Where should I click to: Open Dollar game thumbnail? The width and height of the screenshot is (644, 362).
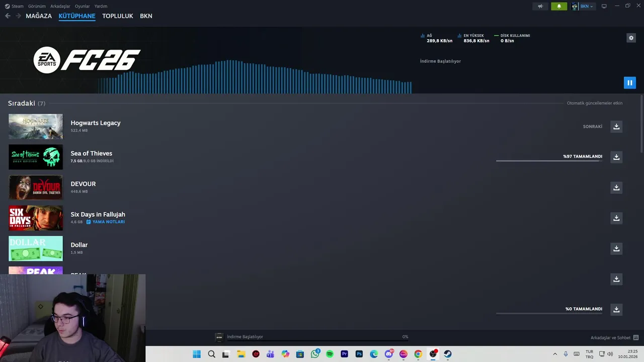(36, 248)
